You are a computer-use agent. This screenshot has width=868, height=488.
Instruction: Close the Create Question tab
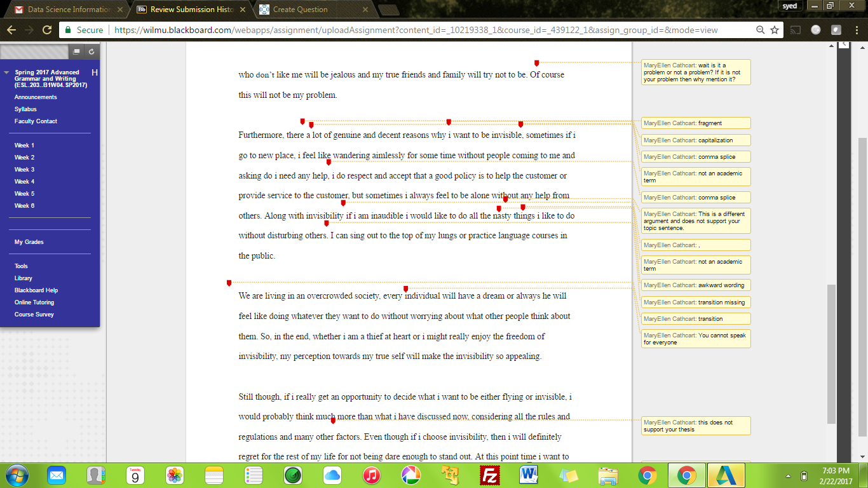[364, 10]
